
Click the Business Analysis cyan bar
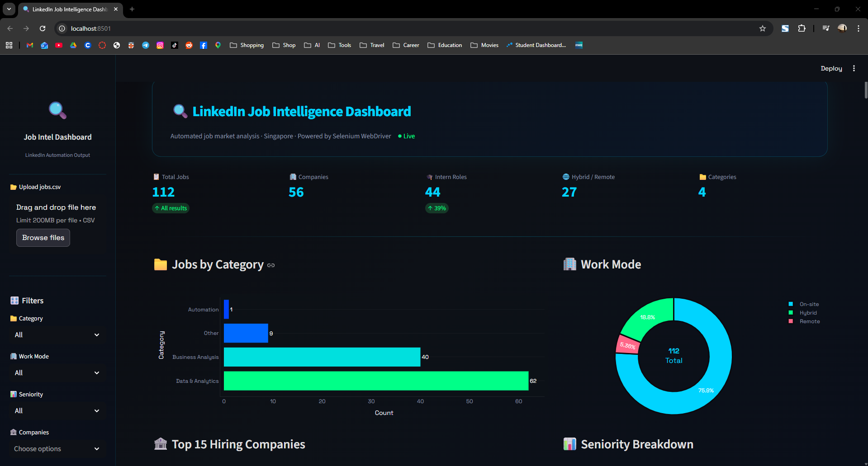322,357
